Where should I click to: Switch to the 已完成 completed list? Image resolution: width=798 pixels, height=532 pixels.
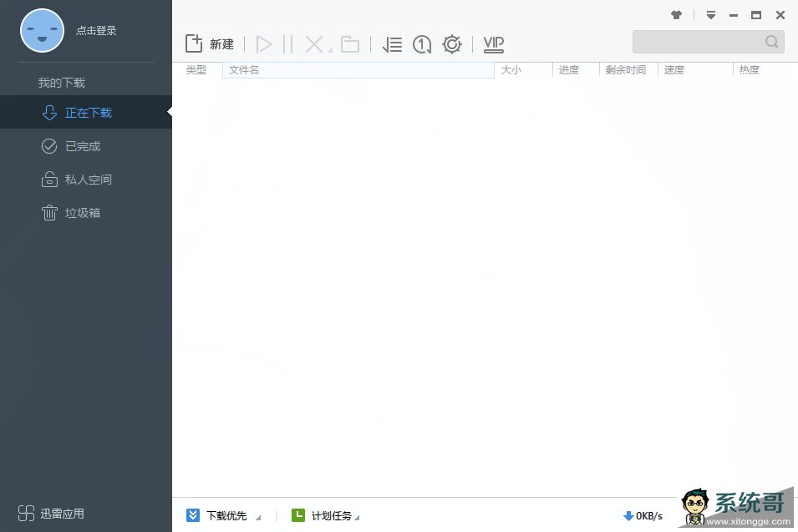[x=85, y=146]
